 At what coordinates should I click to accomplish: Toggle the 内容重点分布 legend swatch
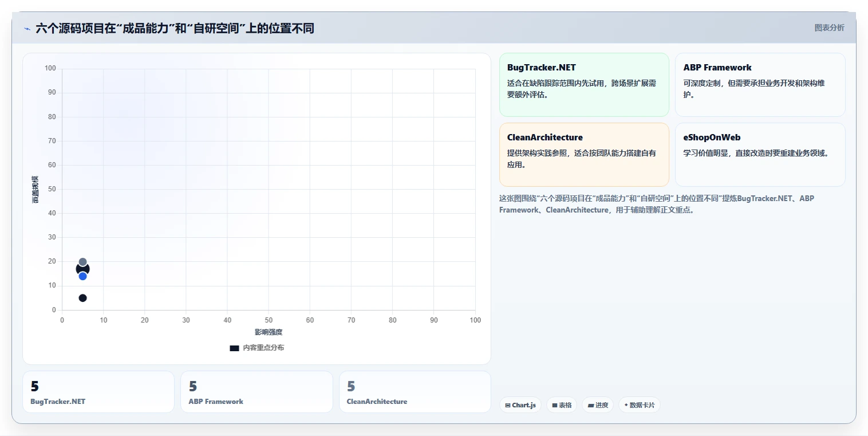pos(234,348)
